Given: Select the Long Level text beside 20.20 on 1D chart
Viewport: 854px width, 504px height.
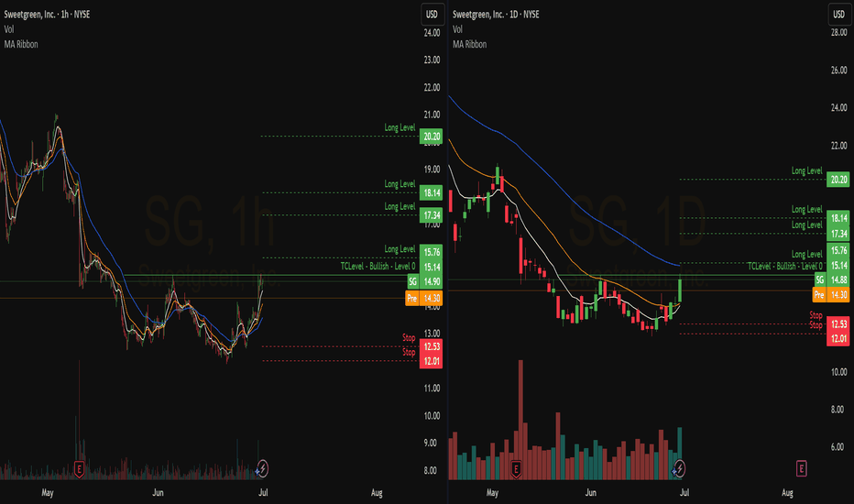Looking at the screenshot, I should [806, 171].
